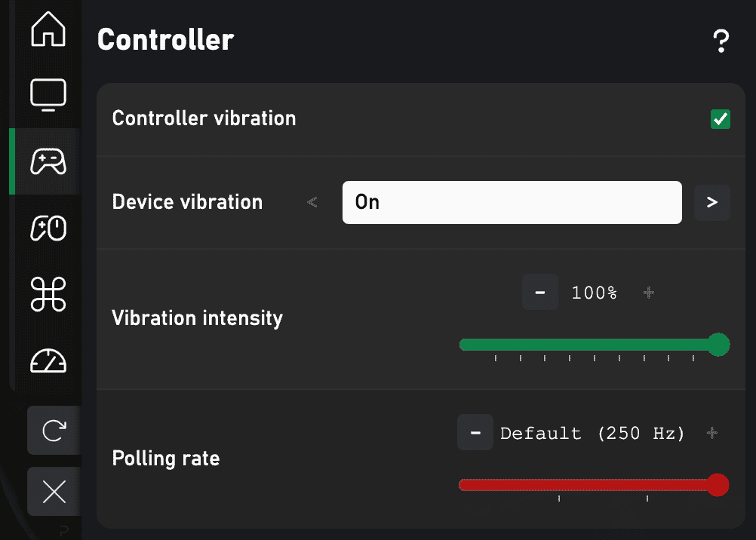This screenshot has width=756, height=540.
Task: Open the help question mark icon
Action: [x=721, y=41]
